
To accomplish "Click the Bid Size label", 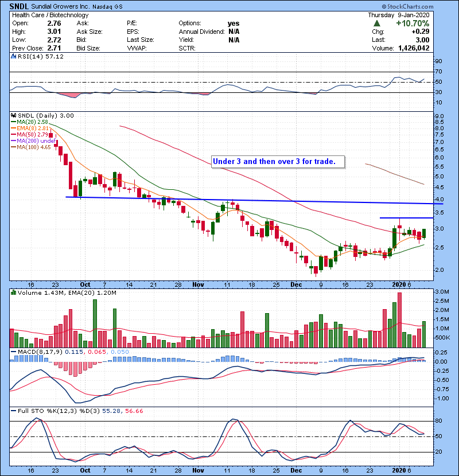I will (88, 48).
